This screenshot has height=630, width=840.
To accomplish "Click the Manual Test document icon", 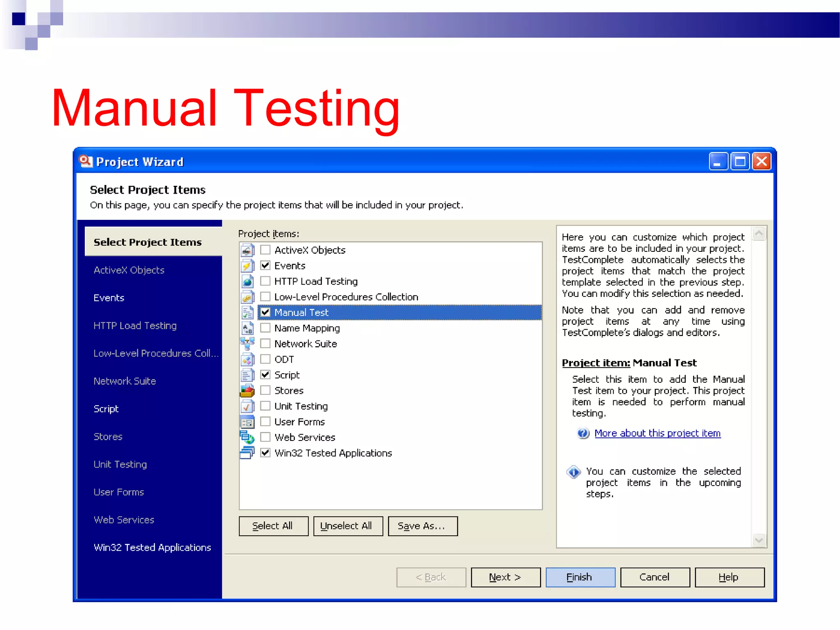I will click(x=247, y=312).
